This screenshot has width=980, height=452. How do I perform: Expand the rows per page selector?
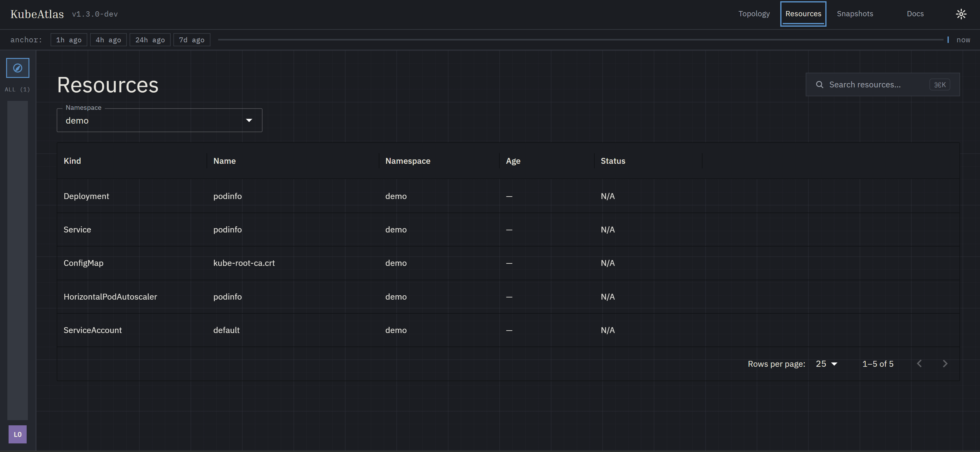826,364
